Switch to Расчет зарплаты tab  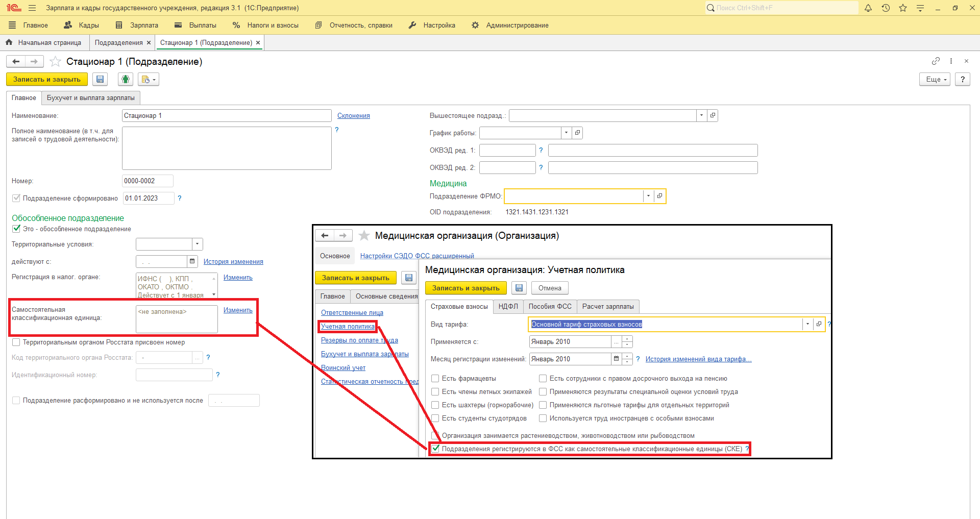608,307
